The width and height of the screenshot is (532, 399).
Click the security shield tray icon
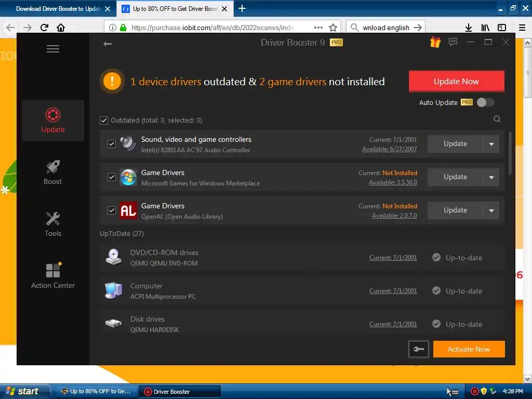point(484,392)
